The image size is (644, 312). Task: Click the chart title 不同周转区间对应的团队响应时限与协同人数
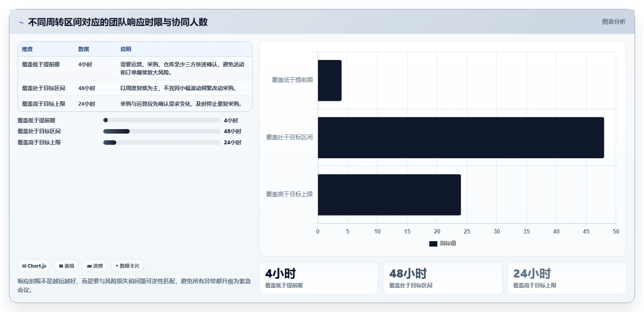pyautogui.click(x=118, y=22)
